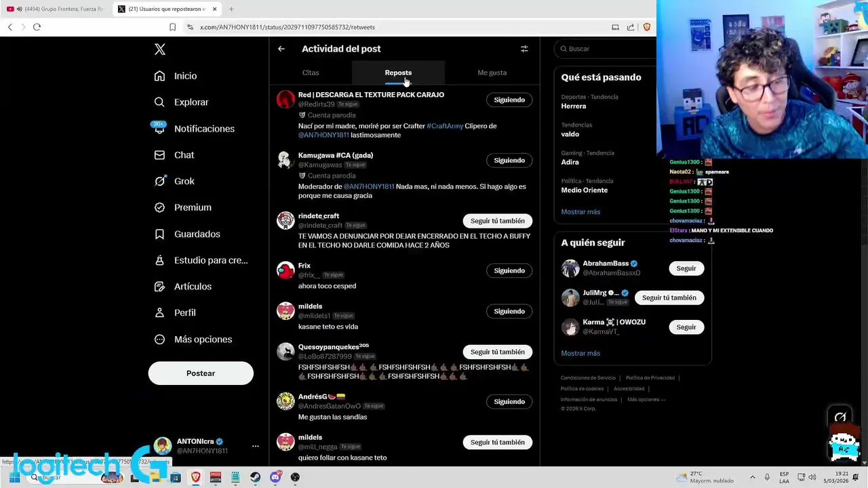Click the share icon in browser toolbar
This screenshot has height=488, width=868.
631,27
